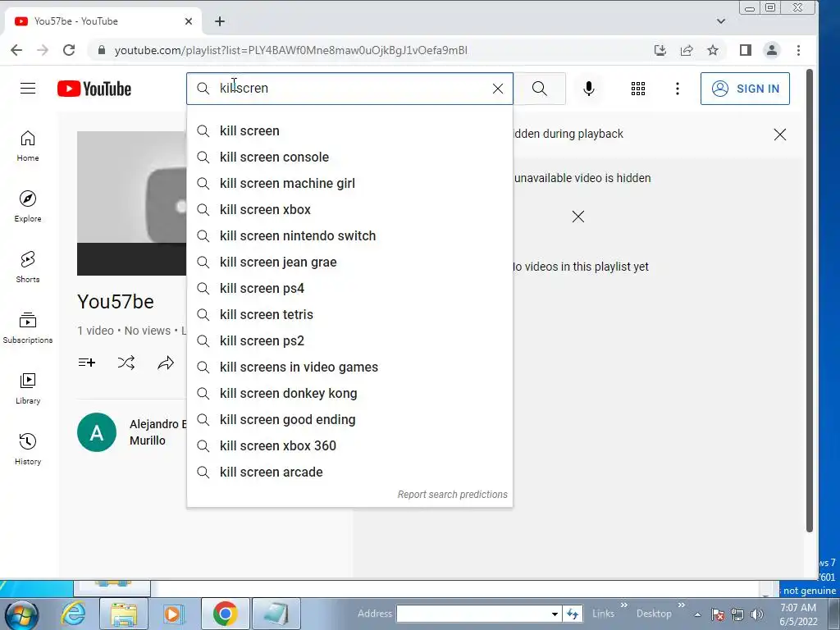Choose suggestion "kill screen ps4"

click(x=349, y=288)
